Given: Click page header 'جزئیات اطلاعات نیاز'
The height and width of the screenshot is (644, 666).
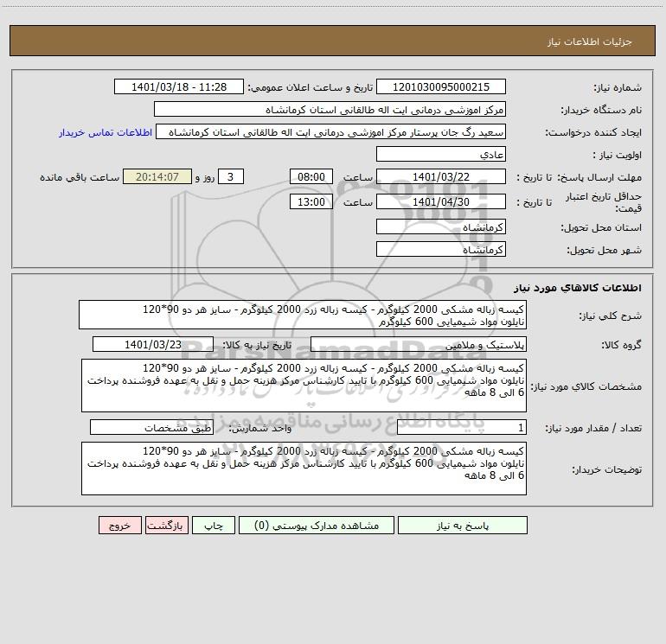Looking at the screenshot, I should pyautogui.click(x=590, y=41).
